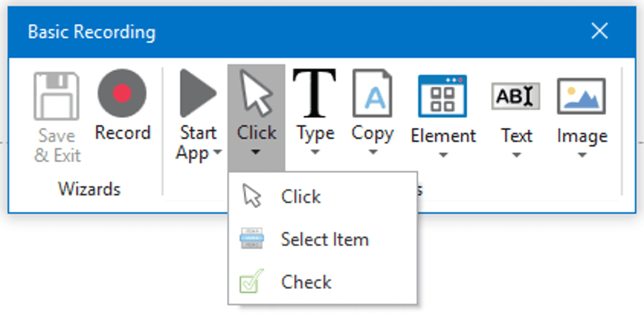
Task: Click the Text ABI cursor icon
Action: (516, 96)
